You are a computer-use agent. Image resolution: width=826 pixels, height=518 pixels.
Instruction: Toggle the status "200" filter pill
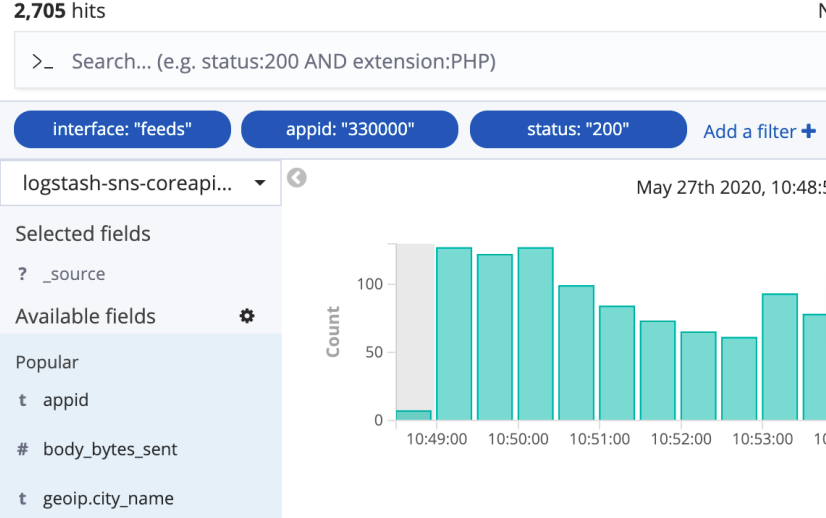click(578, 129)
